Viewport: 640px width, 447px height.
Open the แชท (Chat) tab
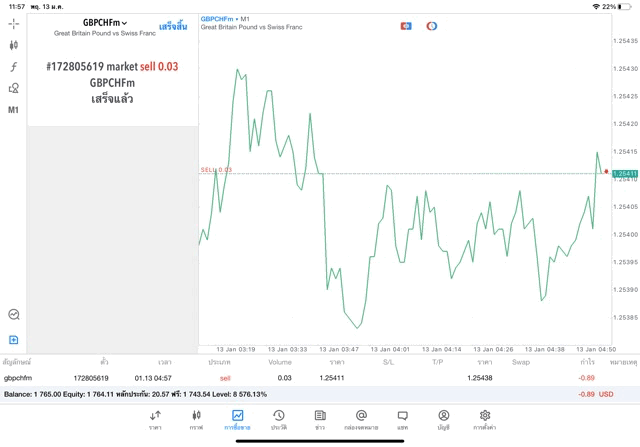(x=402, y=420)
